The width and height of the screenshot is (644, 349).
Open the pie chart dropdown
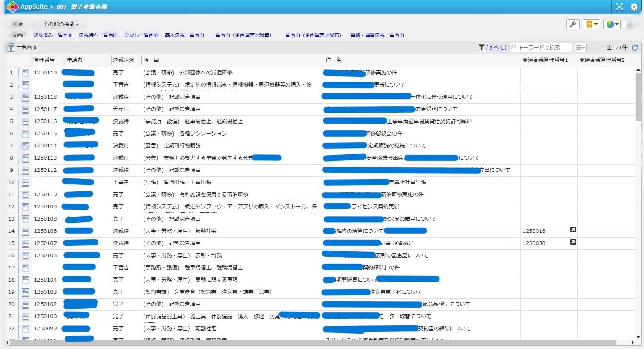pyautogui.click(x=612, y=24)
